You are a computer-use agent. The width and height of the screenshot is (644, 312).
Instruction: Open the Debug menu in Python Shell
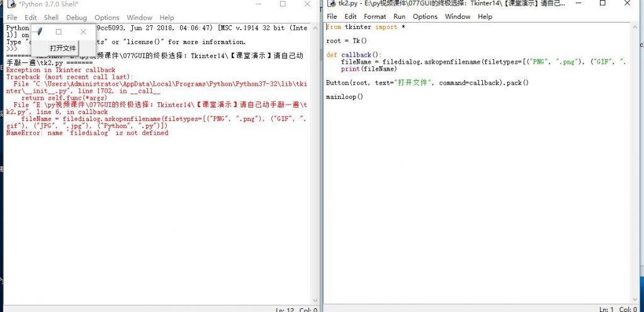tap(76, 18)
